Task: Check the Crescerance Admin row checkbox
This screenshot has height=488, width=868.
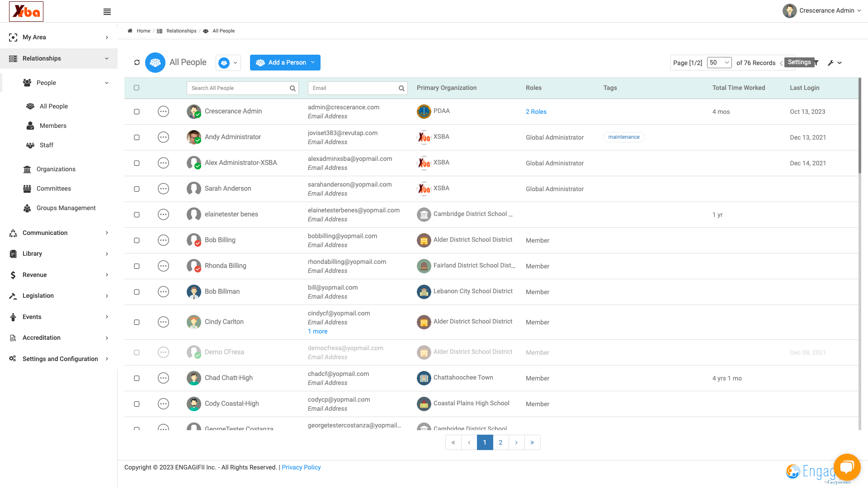Action: [137, 112]
